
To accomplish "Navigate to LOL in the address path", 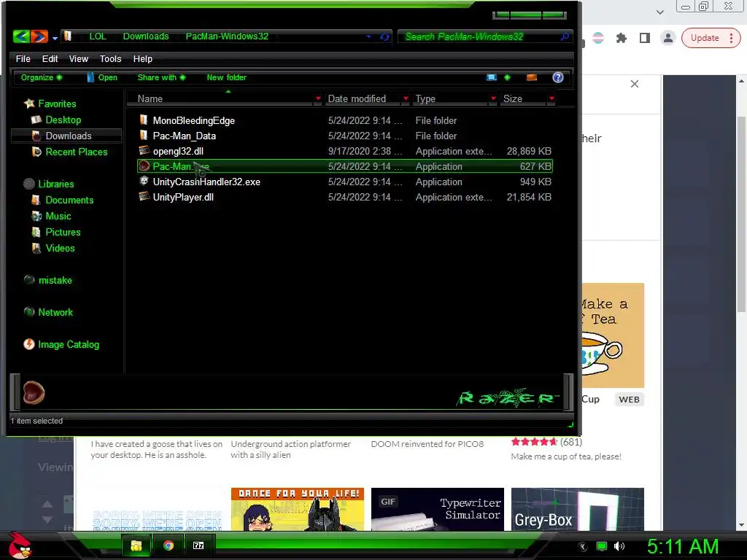I will 98,36.
